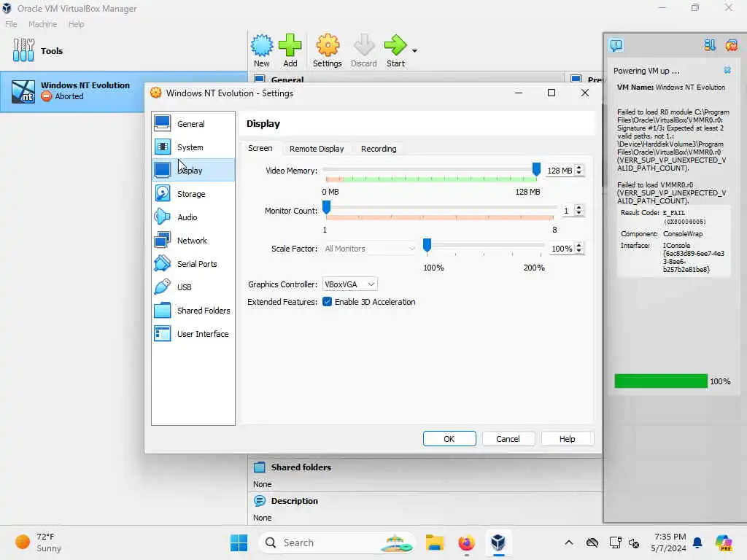747x560 pixels.
Task: Click the notification center speech bubble icon
Action: pos(616,45)
